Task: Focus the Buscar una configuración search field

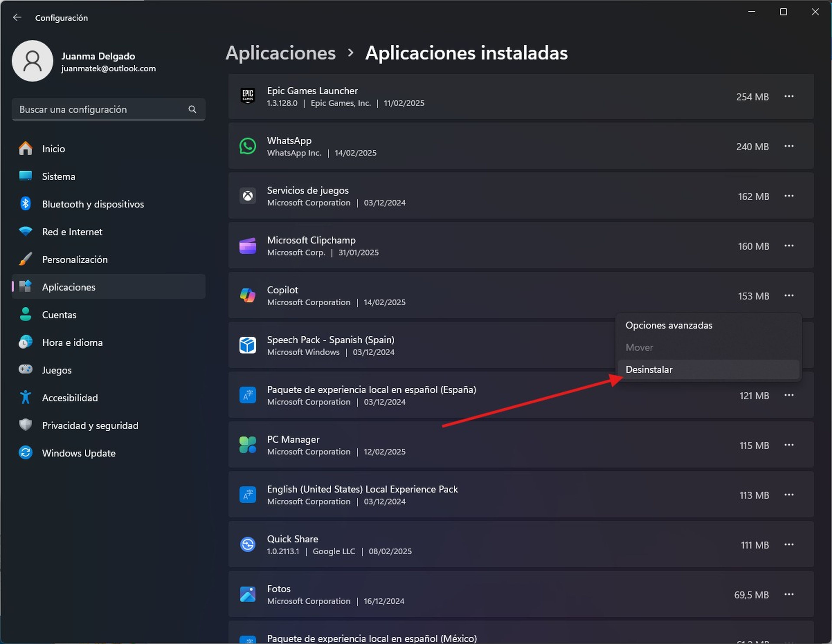Action: click(x=109, y=109)
